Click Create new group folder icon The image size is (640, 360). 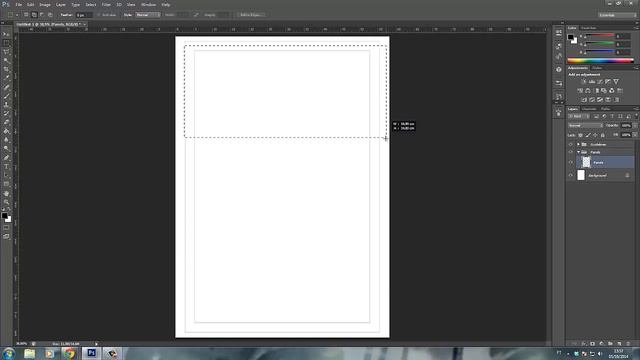pyautogui.click(x=610, y=344)
